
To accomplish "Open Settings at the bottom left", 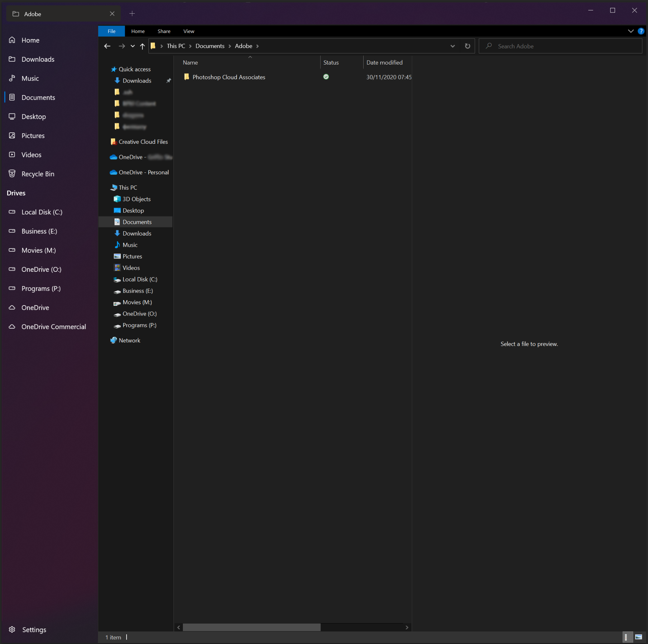I will (x=34, y=629).
